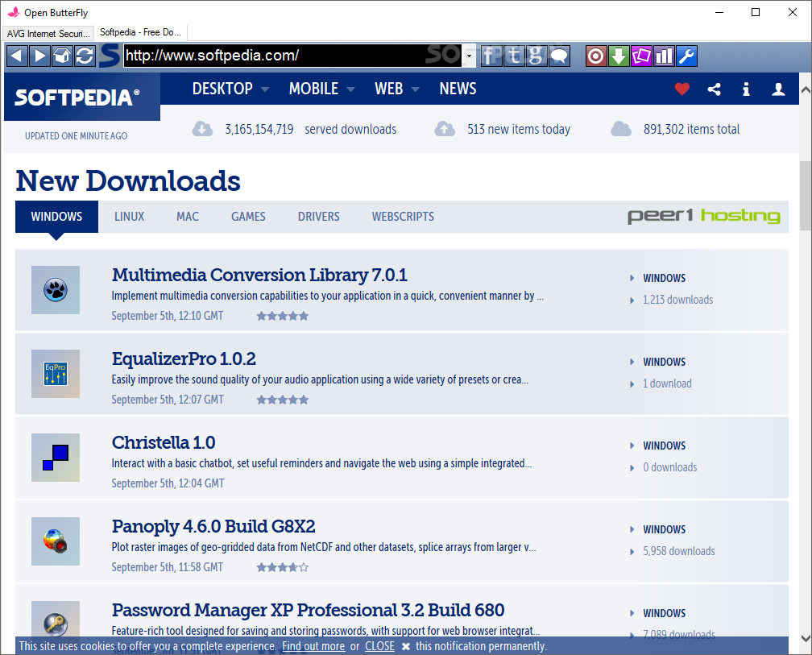
Task: Open the purple bar chart icon
Action: [x=664, y=56]
